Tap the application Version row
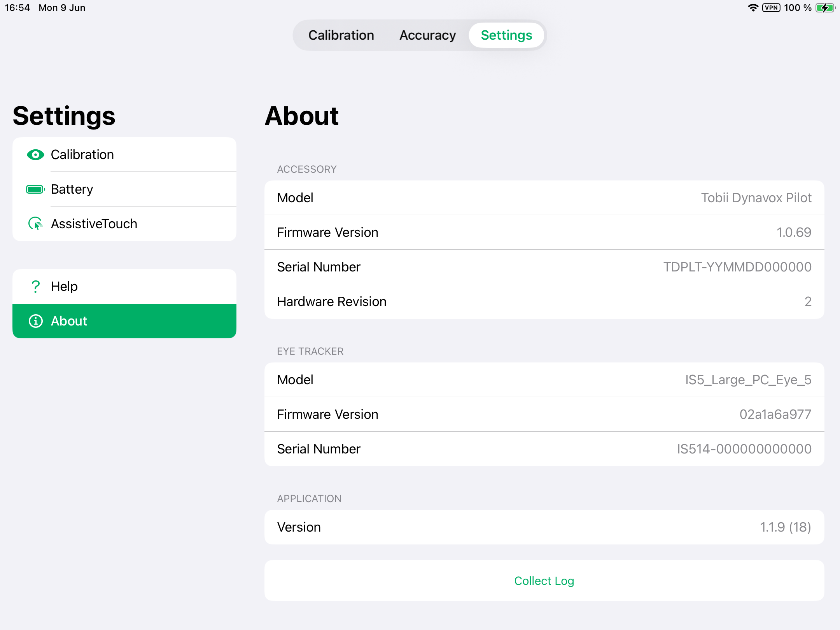The image size is (840, 630). (544, 527)
